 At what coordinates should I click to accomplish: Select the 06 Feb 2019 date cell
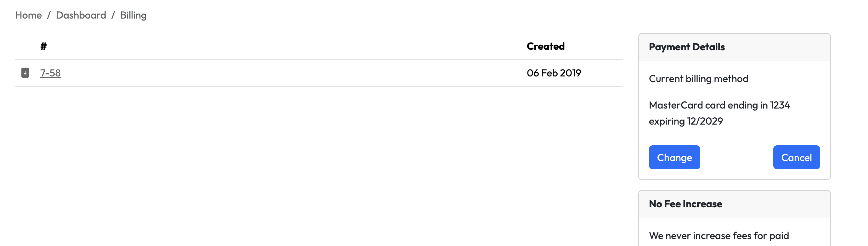pos(554,73)
